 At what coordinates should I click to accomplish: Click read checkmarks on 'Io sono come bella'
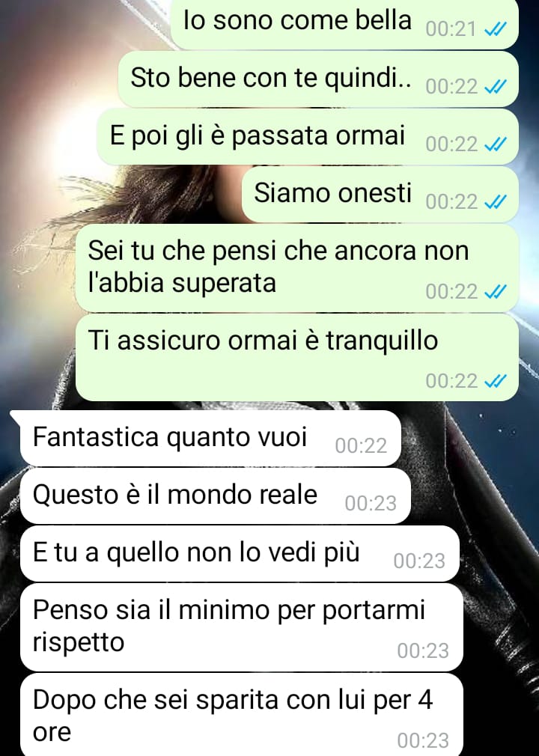495,29
